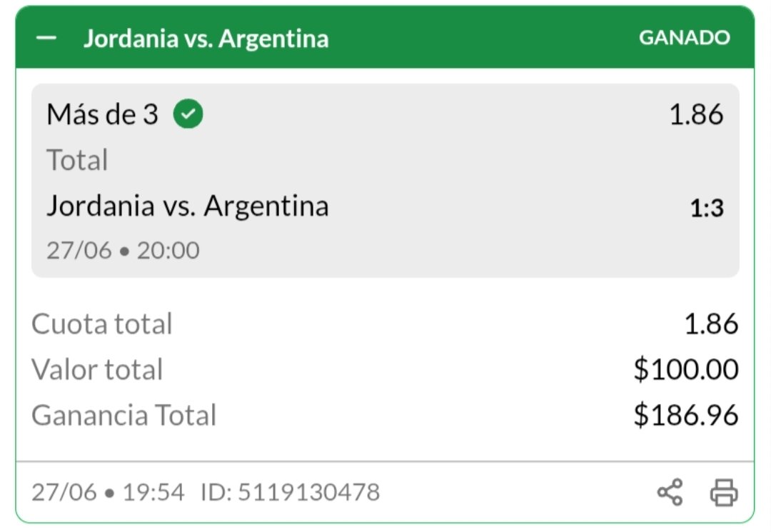Click the 27/06 20:00 match time
The height and width of the screenshot is (532, 771).
[123, 250]
